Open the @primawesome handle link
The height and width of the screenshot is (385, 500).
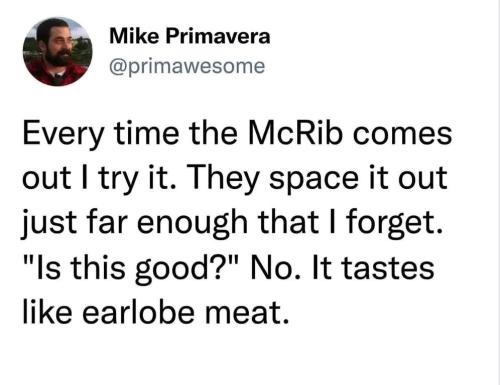(187, 66)
